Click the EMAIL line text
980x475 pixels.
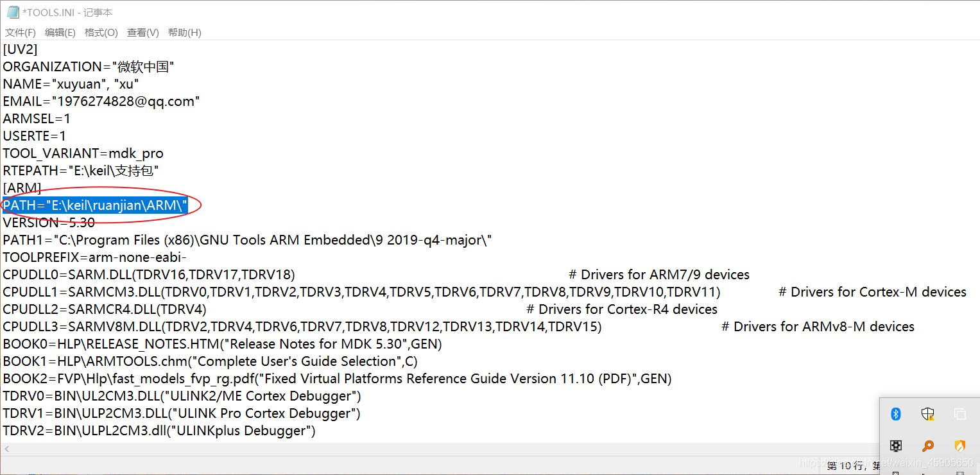click(x=101, y=101)
